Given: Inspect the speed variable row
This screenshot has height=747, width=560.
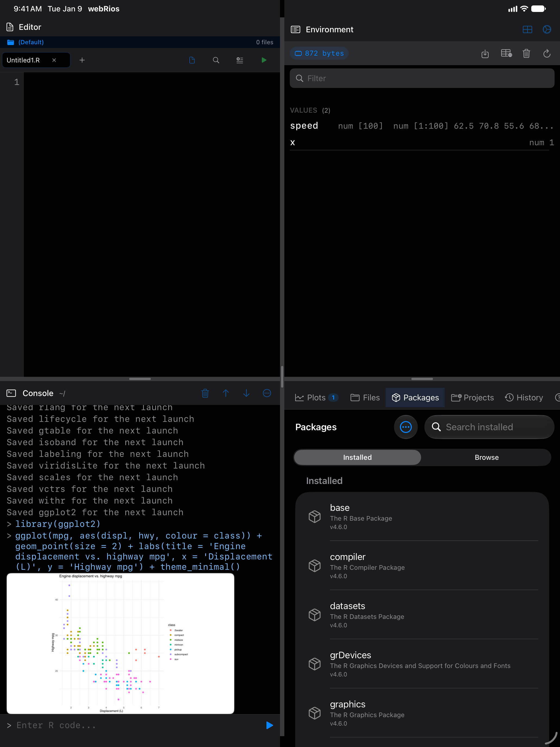Looking at the screenshot, I should coord(422,126).
